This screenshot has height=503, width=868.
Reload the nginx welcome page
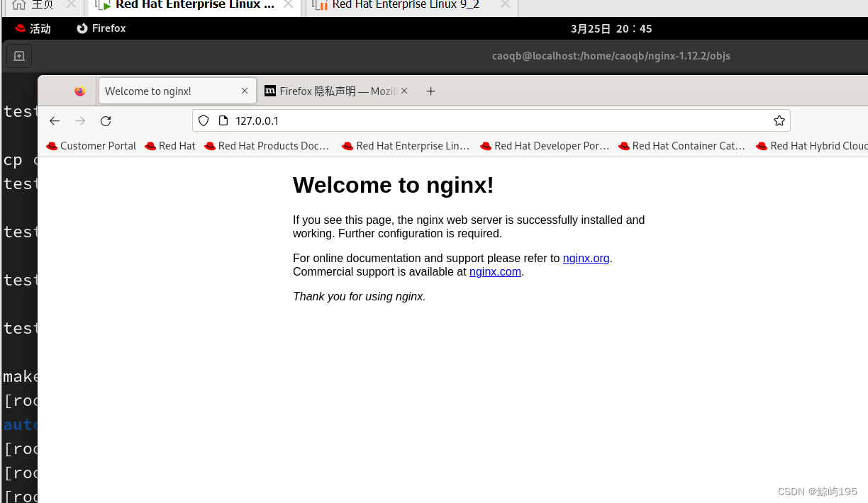coord(106,121)
